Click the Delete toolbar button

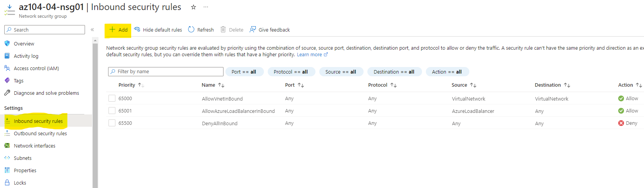(232, 30)
